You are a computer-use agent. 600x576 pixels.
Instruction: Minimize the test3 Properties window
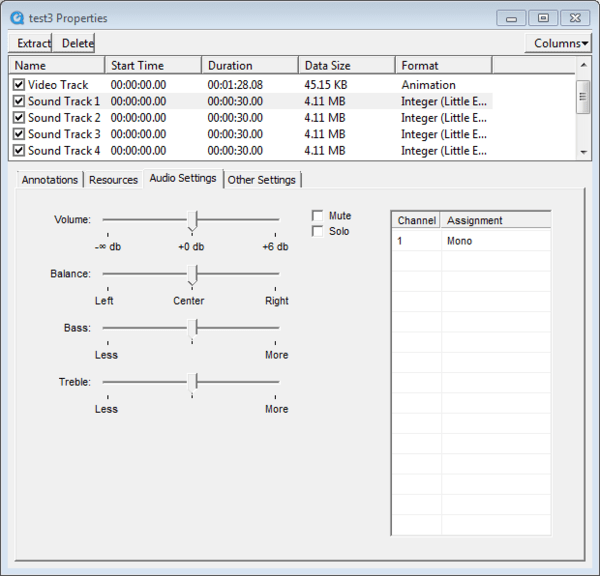point(511,18)
